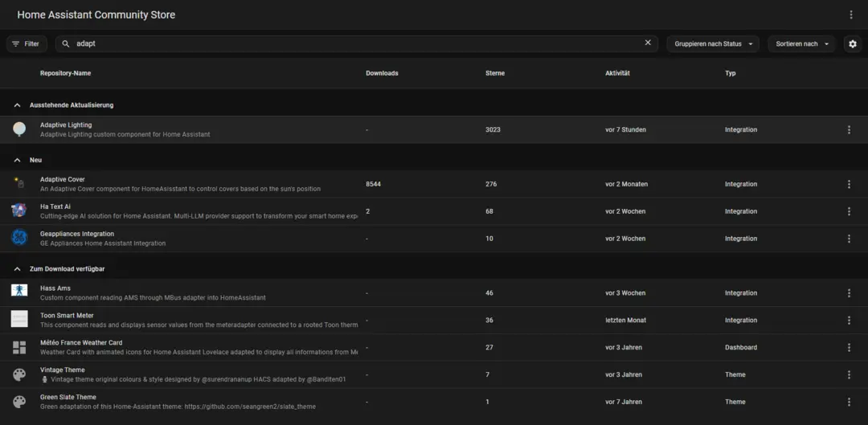Image resolution: width=868 pixels, height=425 pixels.
Task: Open the Adaptive Lighting repository
Action: coord(66,125)
